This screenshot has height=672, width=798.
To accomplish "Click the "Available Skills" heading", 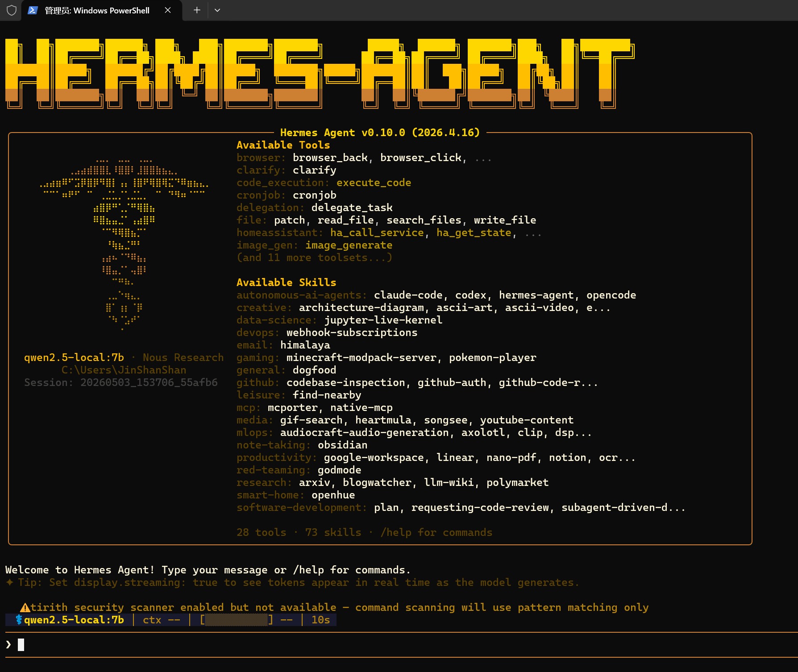I will click(287, 282).
